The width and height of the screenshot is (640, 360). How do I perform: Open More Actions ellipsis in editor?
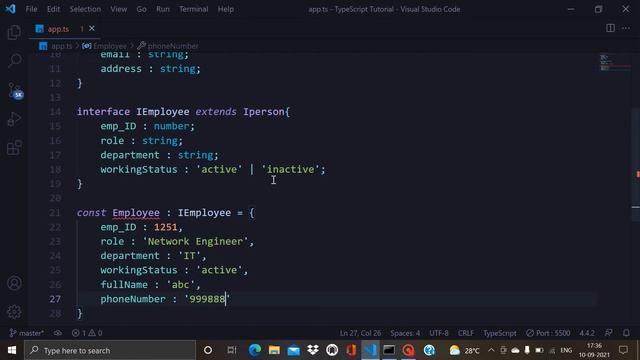click(626, 28)
